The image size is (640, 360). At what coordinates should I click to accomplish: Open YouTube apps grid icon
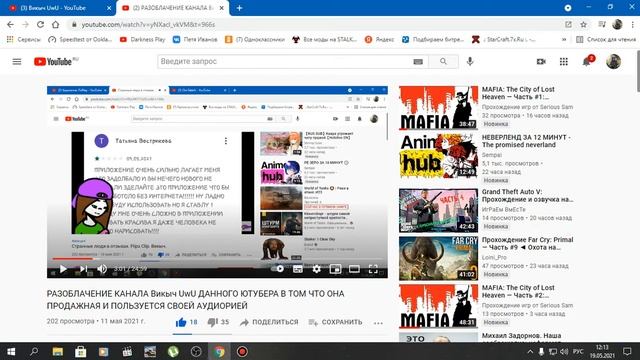point(564,62)
